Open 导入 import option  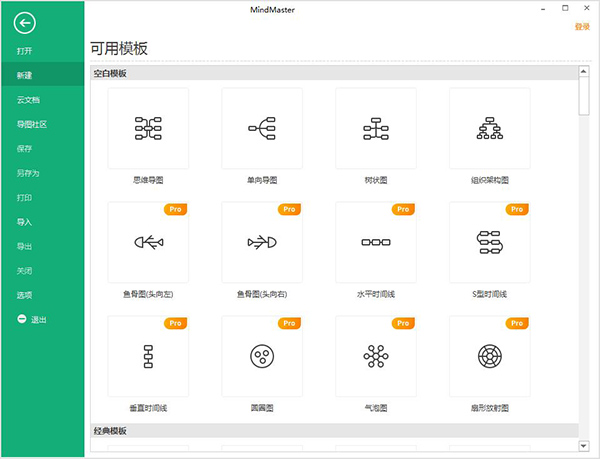24,222
